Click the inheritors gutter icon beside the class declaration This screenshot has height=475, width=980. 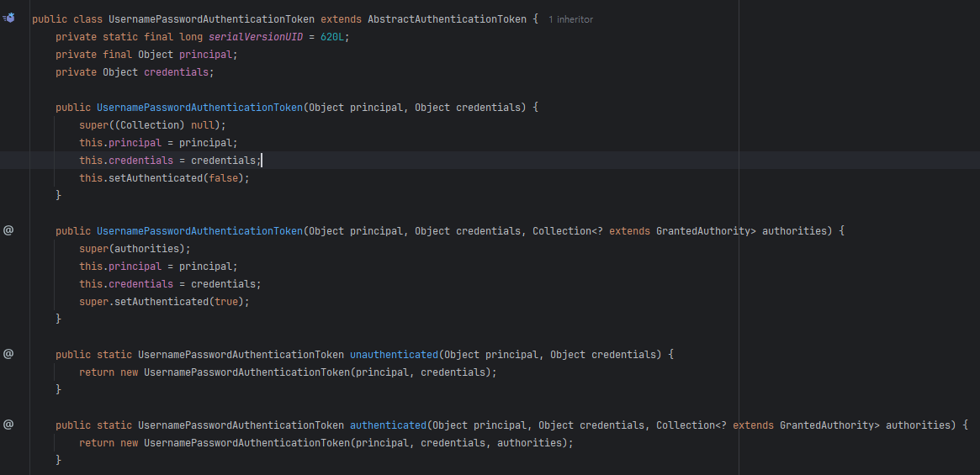8,18
